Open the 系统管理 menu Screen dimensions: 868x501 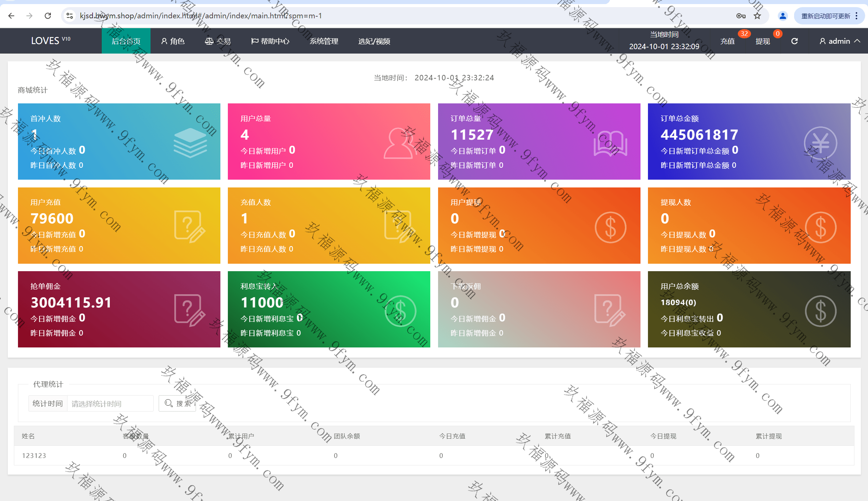tap(323, 41)
